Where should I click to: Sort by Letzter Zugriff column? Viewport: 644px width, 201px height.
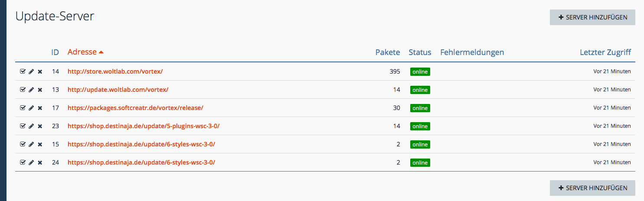coord(605,52)
